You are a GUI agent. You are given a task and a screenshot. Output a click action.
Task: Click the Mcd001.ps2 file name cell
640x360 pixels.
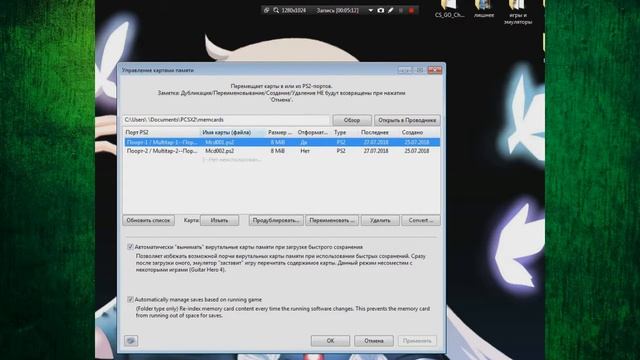coord(220,142)
